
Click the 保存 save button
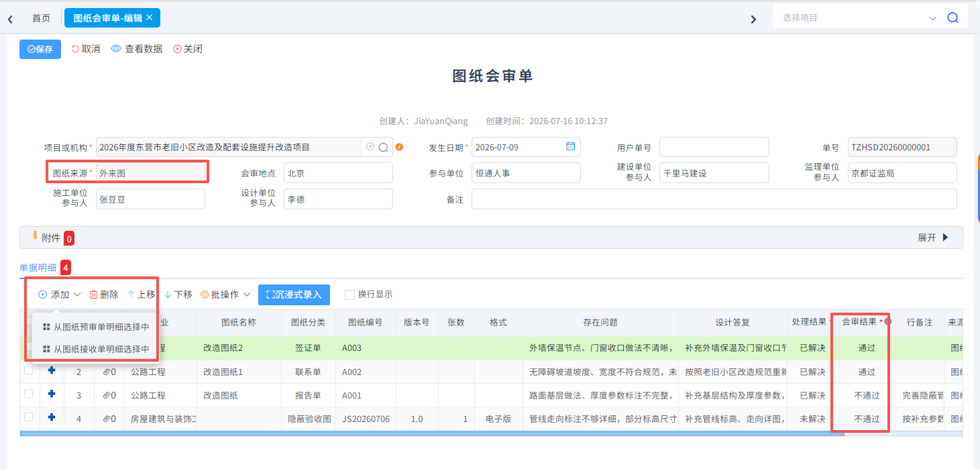coord(40,49)
